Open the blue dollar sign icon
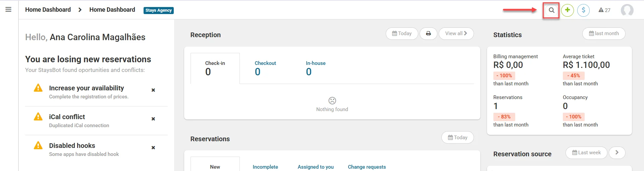Screen dimensions: 644x171 [x=584, y=10]
